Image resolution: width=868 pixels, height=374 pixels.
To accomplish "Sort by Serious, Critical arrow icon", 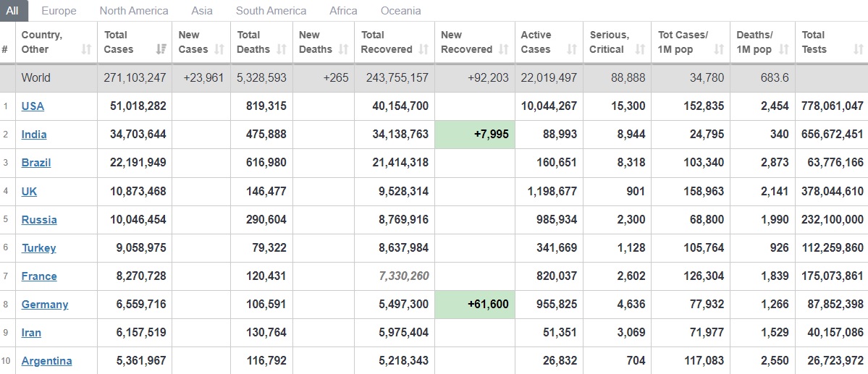I will coord(640,50).
